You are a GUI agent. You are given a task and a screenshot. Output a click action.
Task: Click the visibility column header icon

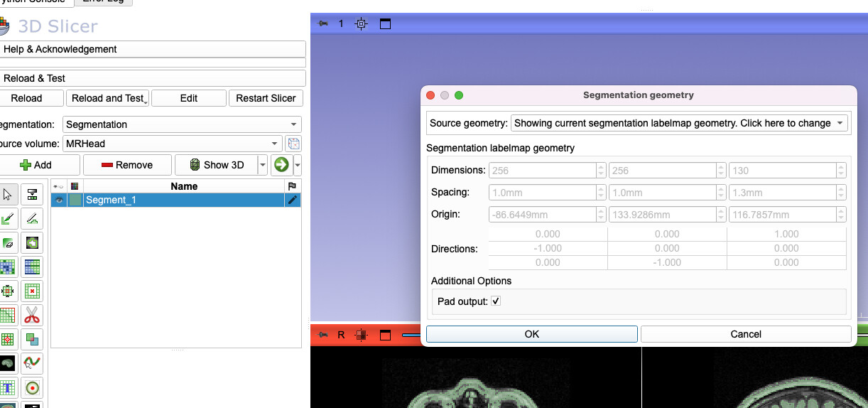tap(59, 186)
